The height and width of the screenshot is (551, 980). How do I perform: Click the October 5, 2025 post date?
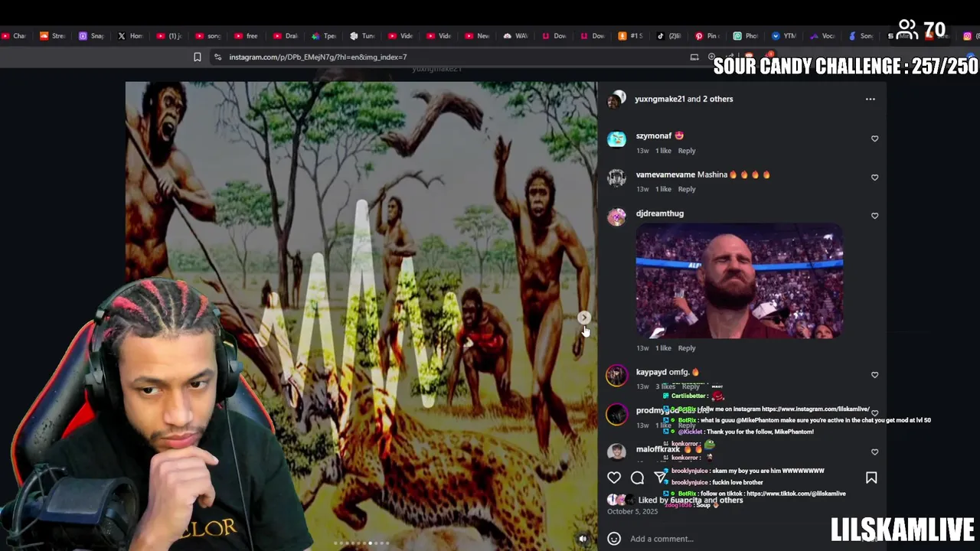(x=632, y=511)
